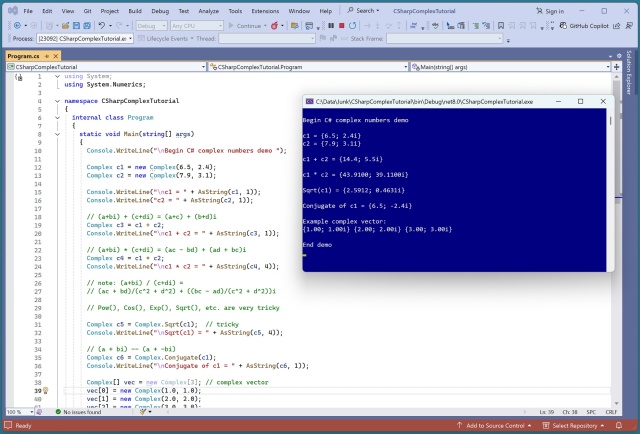Click line 12 Complex c1 declaration
This screenshot has width=640, height=434.
tap(151, 167)
